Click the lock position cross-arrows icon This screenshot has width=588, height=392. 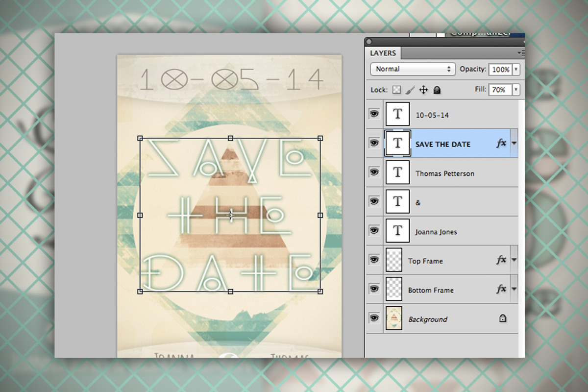(423, 90)
